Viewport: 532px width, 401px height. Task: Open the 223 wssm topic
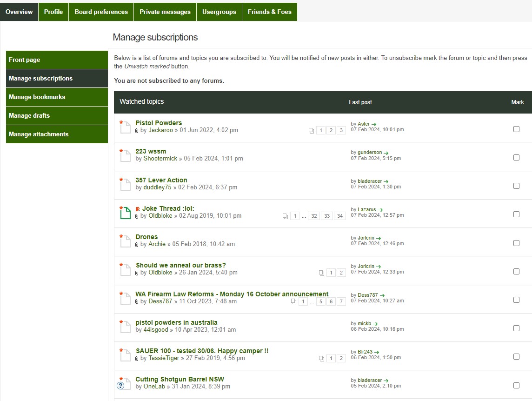151,151
